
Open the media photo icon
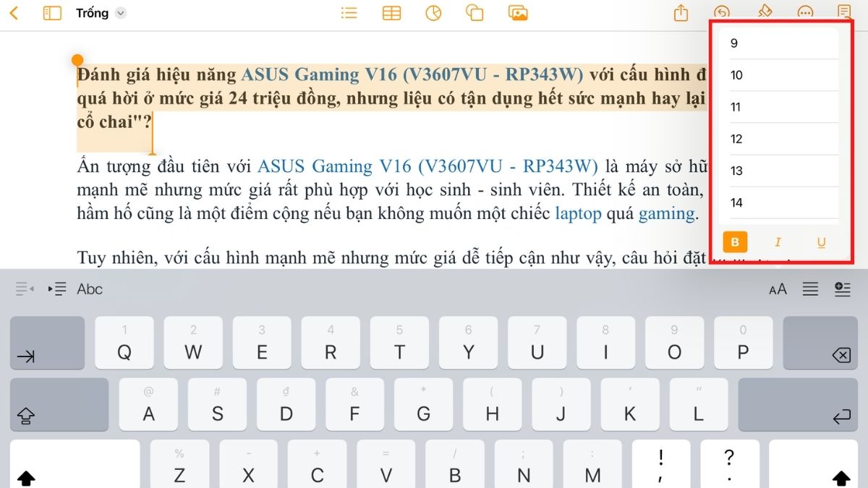(x=518, y=13)
